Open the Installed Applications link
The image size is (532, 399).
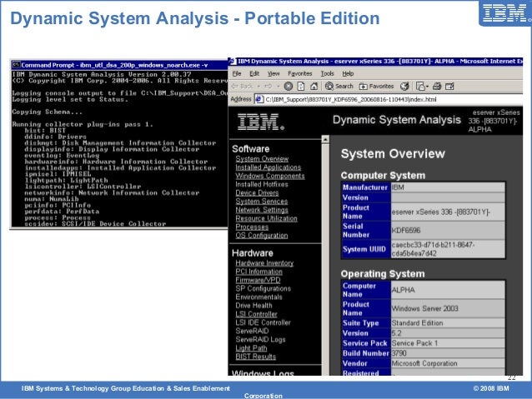268,167
